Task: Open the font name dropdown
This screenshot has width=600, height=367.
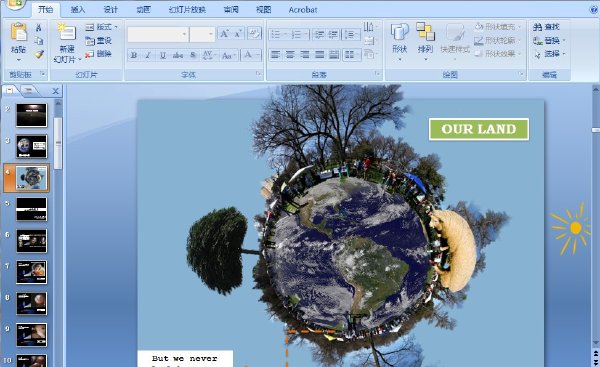Action: [x=184, y=34]
